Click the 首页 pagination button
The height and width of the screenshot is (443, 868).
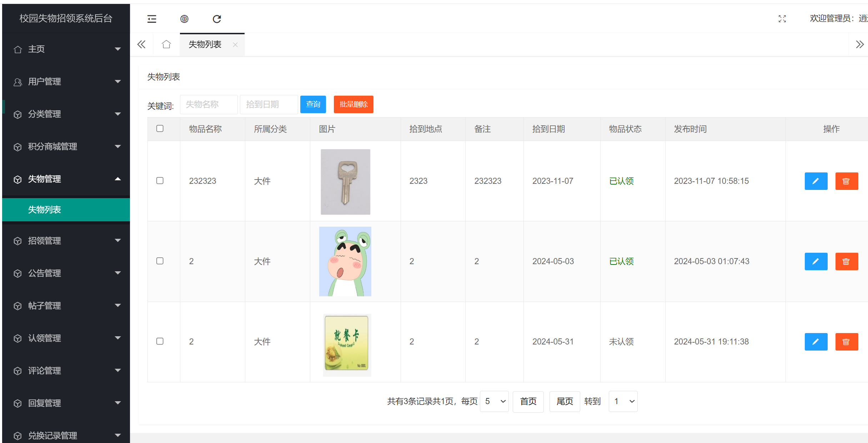coord(528,401)
